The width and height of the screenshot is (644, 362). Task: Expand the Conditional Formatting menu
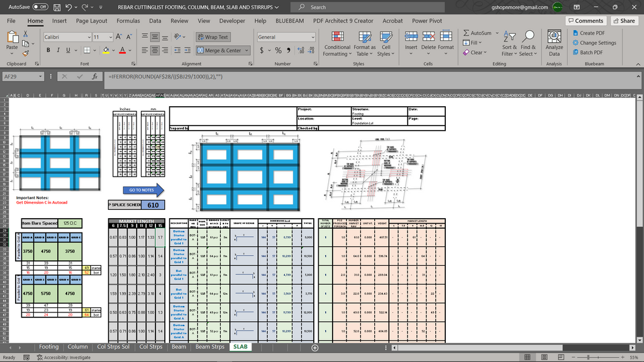[337, 43]
